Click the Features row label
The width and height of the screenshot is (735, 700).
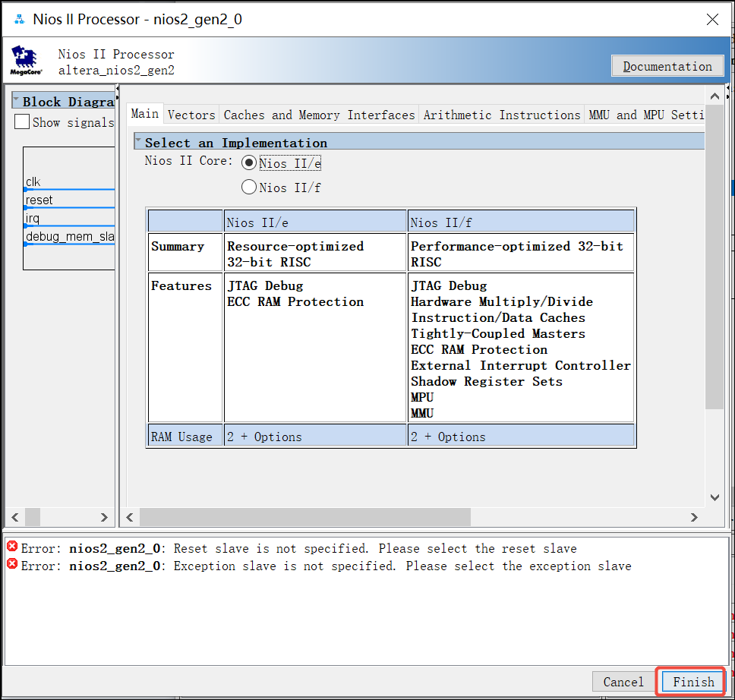[181, 286]
